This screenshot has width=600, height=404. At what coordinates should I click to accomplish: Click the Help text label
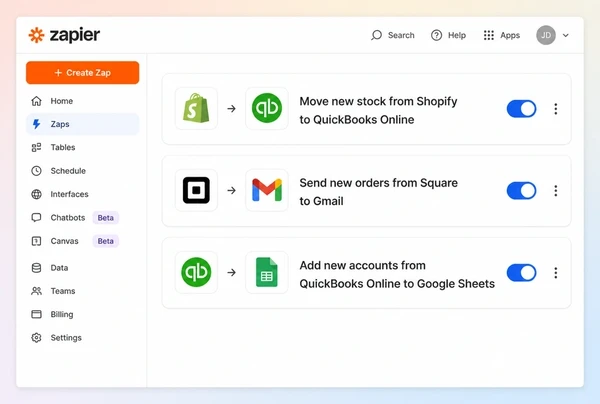pos(457,35)
